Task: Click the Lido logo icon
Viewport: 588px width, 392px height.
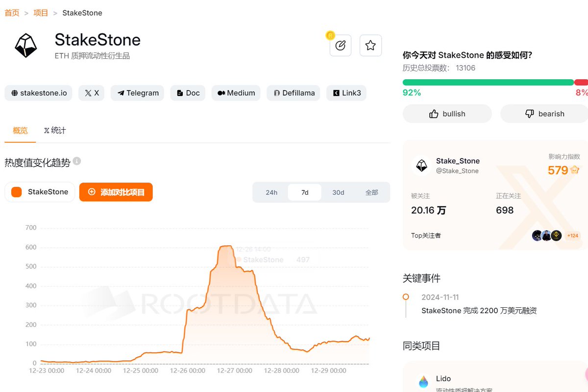Action: tap(423, 382)
